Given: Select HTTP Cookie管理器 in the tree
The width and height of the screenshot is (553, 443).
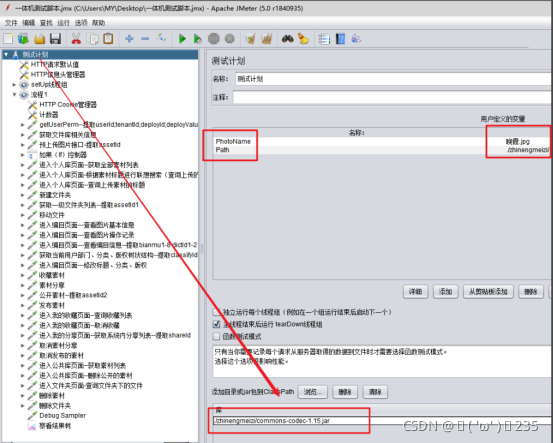Looking at the screenshot, I should (68, 105).
